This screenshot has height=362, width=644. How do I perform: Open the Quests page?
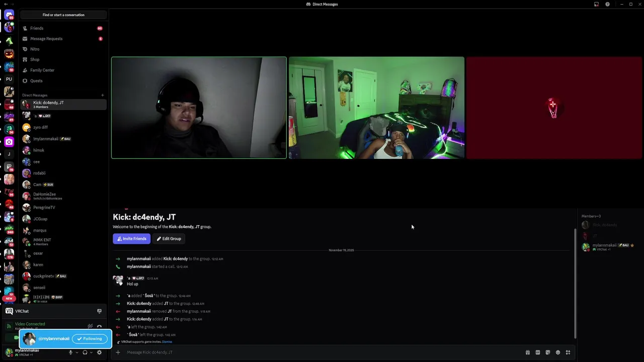click(x=63, y=81)
